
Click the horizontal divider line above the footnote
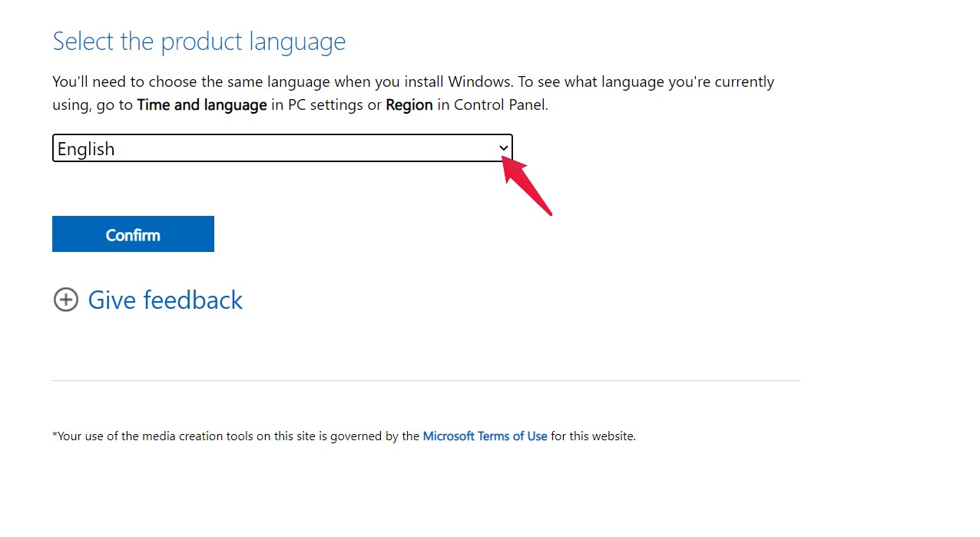[425, 380]
